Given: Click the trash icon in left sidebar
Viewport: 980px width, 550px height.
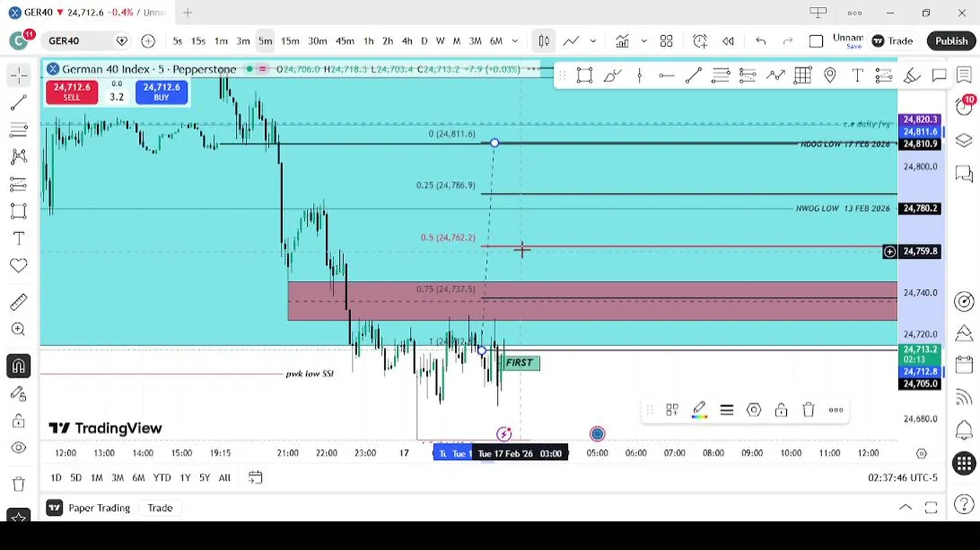Looking at the screenshot, I should [x=18, y=484].
